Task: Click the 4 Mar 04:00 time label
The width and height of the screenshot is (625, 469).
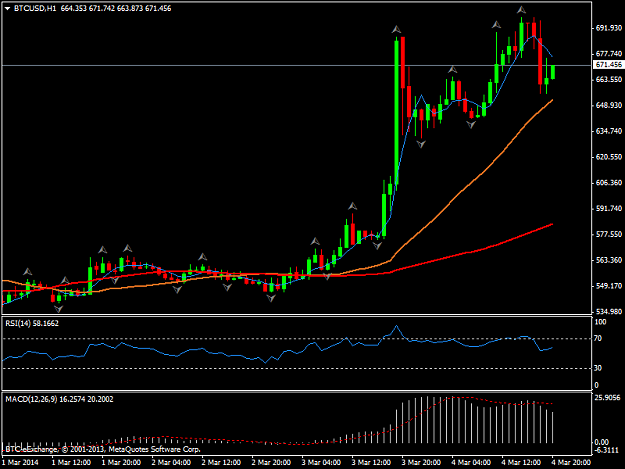Action: tap(471, 462)
